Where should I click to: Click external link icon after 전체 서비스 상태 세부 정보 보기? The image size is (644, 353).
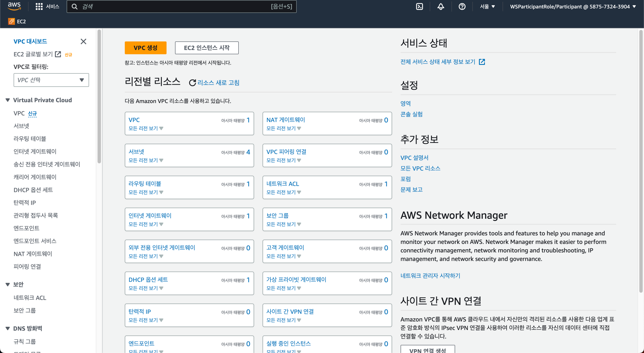point(482,62)
